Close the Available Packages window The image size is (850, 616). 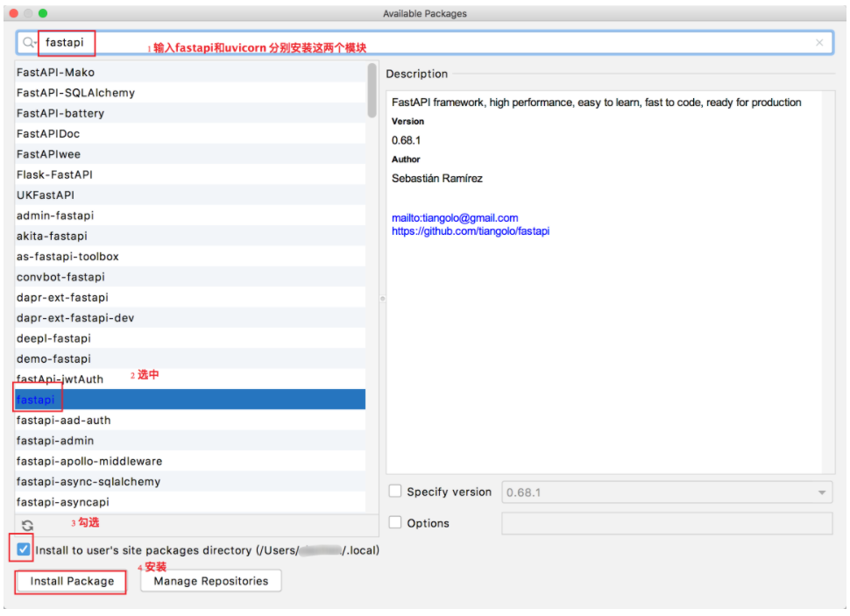click(14, 13)
